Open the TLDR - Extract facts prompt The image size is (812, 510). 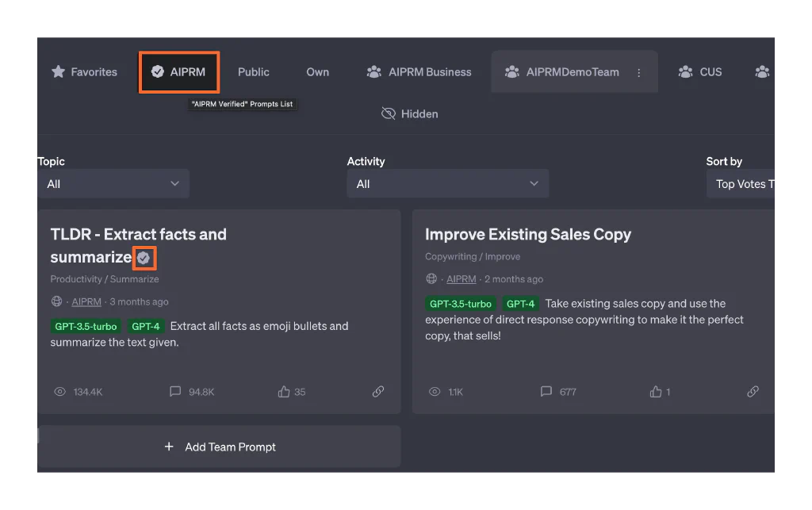pos(138,235)
